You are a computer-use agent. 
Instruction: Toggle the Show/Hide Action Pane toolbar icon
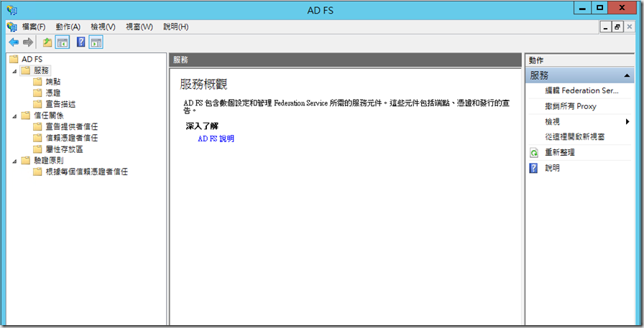coord(96,42)
